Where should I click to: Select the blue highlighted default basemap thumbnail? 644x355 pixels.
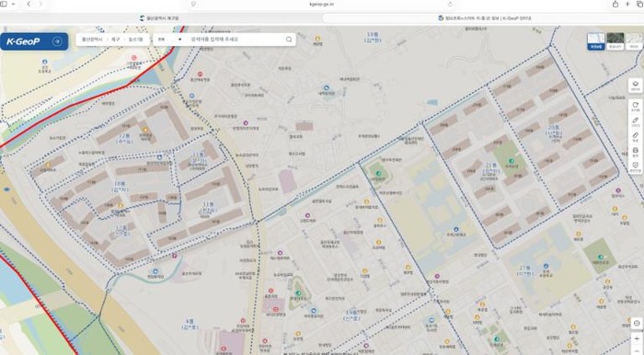pyautogui.click(x=596, y=41)
